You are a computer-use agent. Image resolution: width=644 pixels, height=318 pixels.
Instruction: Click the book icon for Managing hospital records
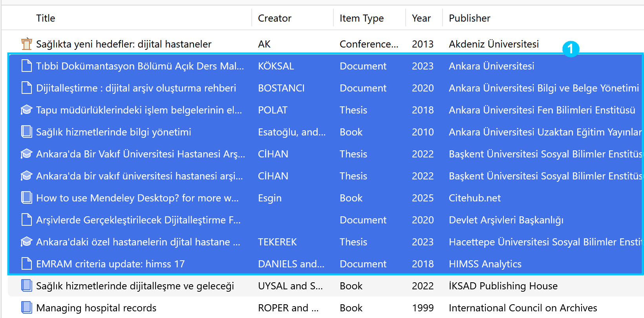(26, 307)
